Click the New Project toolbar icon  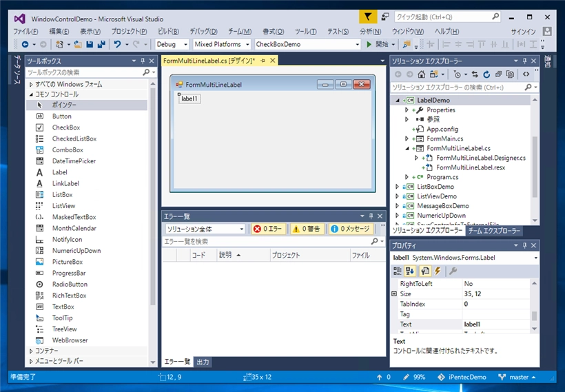click(59, 44)
